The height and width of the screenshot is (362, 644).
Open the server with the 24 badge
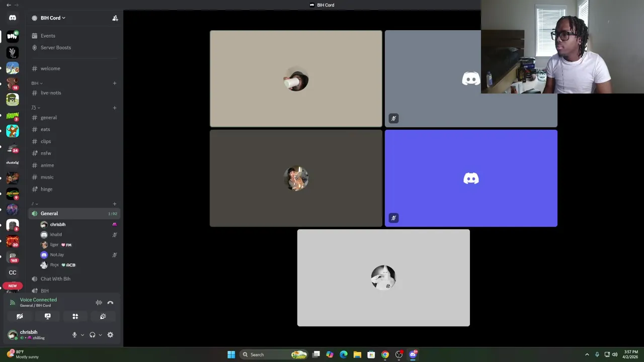[13, 147]
